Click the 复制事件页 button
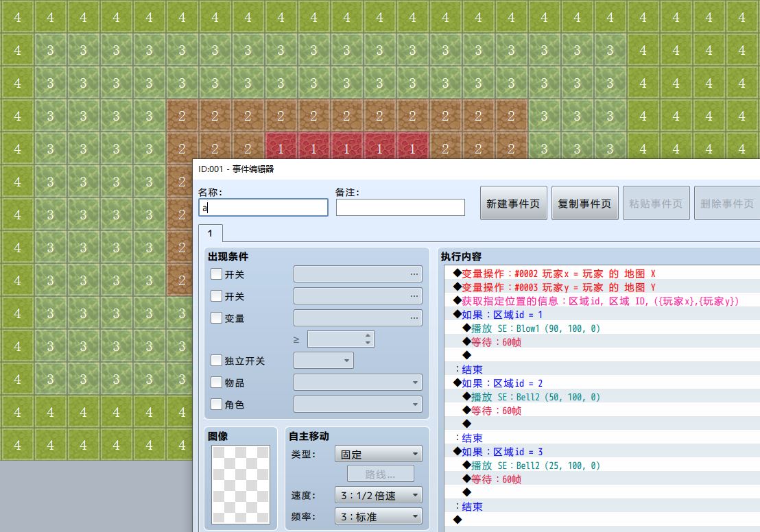The image size is (760, 532). [x=584, y=204]
